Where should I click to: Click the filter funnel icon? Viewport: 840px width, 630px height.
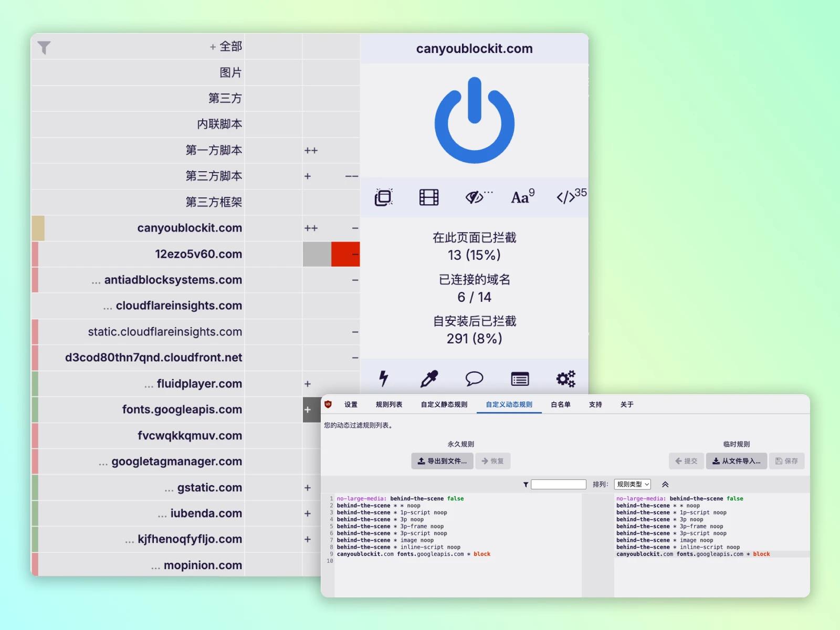[x=44, y=48]
